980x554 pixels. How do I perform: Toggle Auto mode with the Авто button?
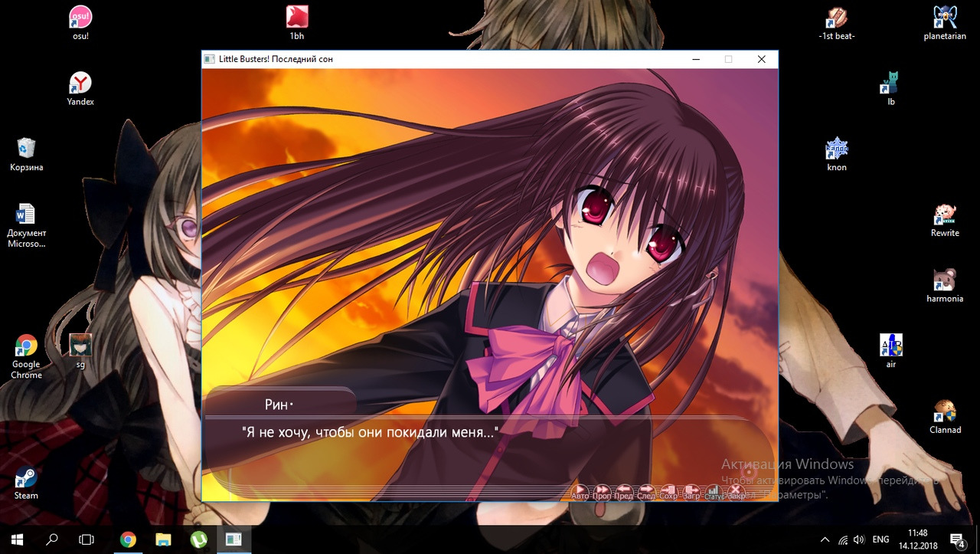580,491
